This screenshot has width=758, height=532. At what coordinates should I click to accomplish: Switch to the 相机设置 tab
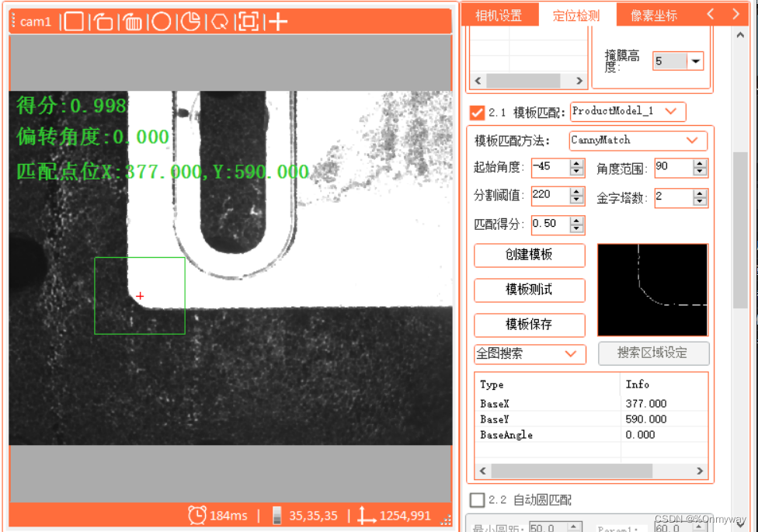[x=499, y=13]
